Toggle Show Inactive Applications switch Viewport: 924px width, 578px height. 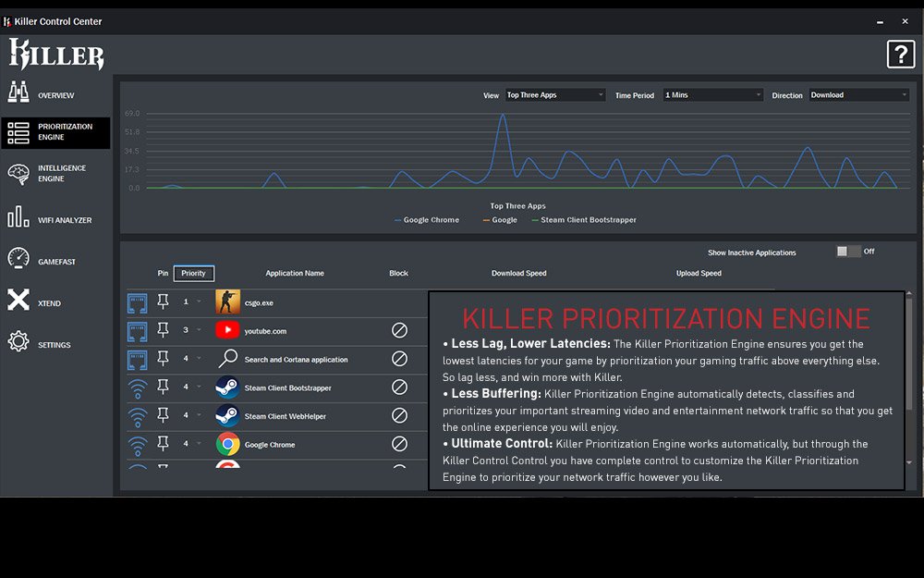point(848,252)
